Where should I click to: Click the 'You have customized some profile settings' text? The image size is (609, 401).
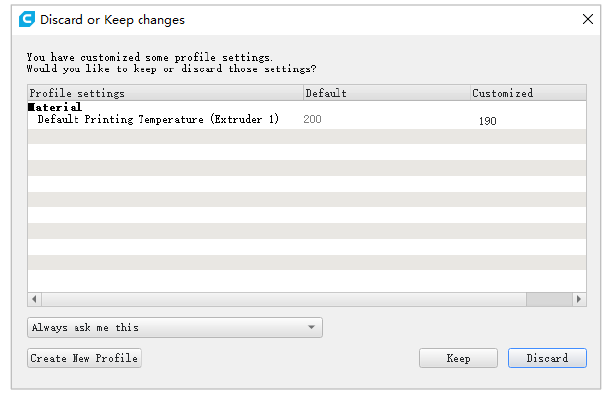tap(150, 57)
